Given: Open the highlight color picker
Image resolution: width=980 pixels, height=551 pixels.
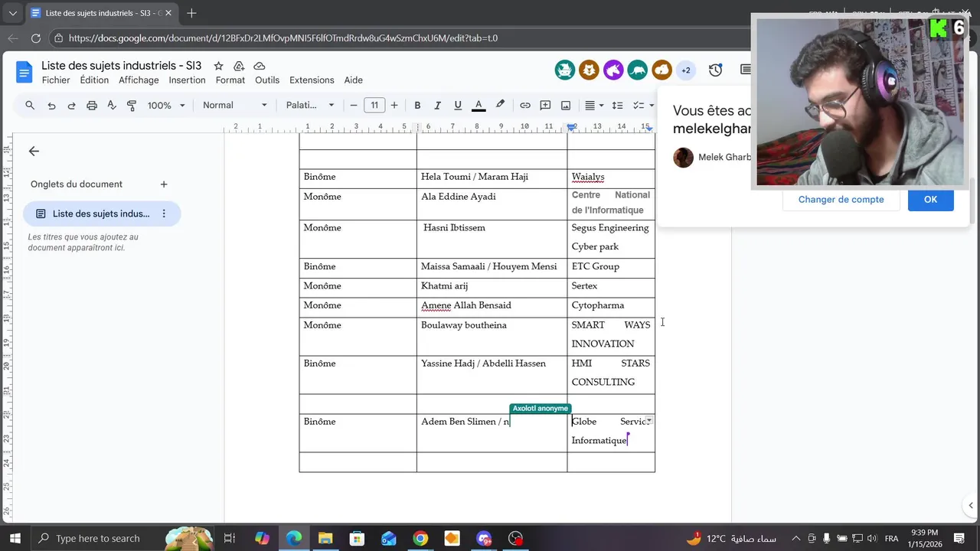Looking at the screenshot, I should 500,105.
